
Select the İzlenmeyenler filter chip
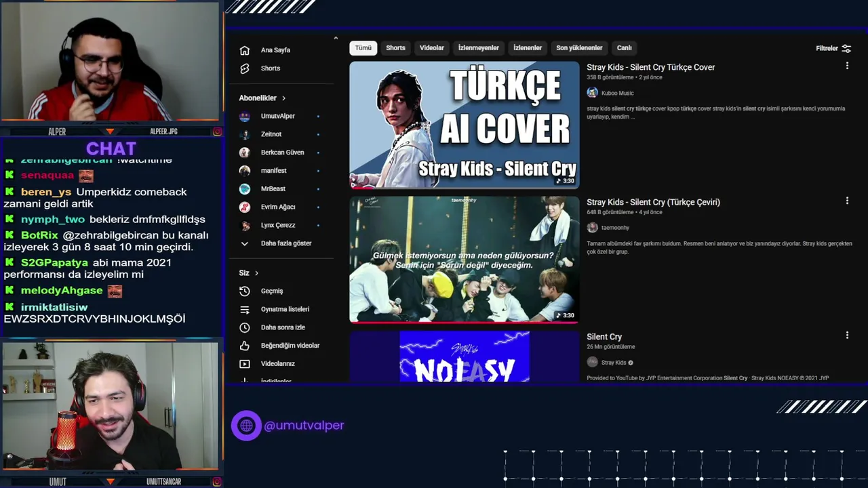click(x=478, y=48)
